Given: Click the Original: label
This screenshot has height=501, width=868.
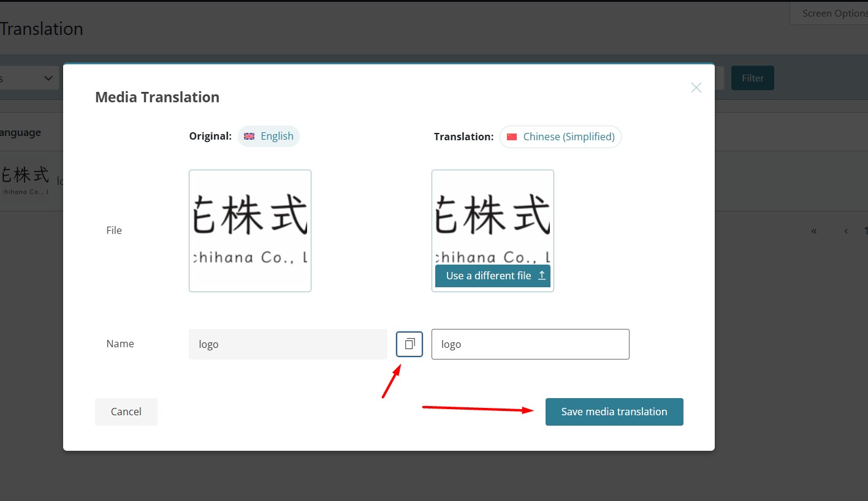Looking at the screenshot, I should tap(210, 136).
